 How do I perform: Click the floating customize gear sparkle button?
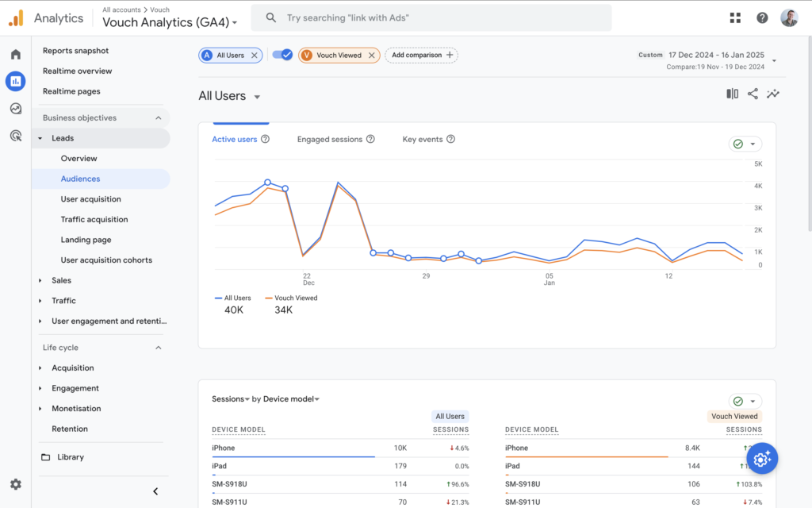click(762, 459)
